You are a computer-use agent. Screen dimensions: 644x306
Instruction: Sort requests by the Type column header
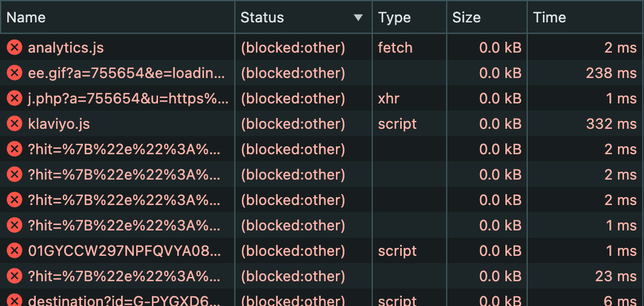[394, 18]
